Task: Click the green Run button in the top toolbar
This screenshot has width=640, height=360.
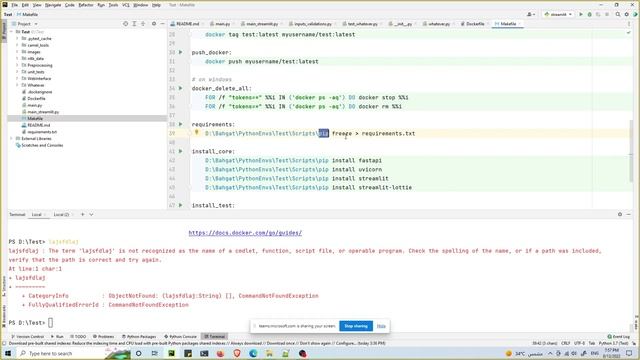Action: (x=581, y=14)
